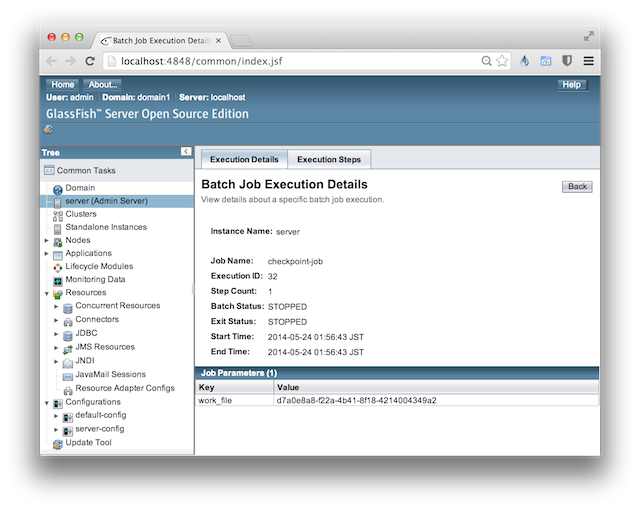640x510 pixels.
Task: Expand the JDBC tree node
Action: 56,334
